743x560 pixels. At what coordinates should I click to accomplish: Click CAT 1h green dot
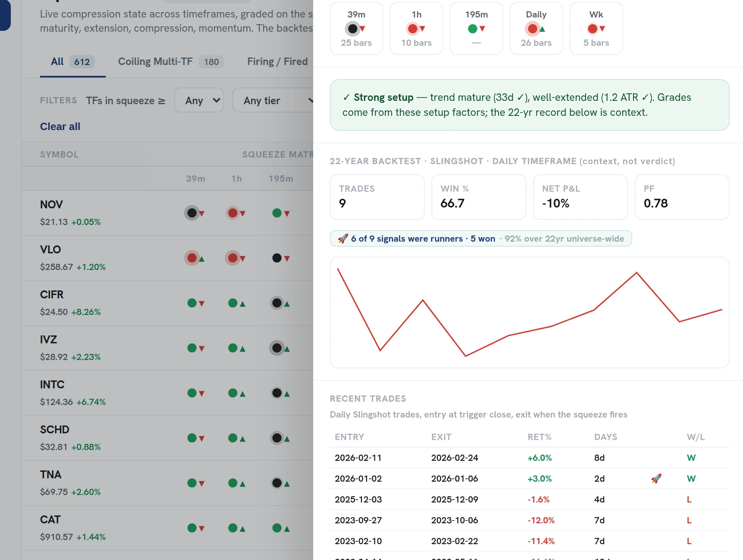pos(233,528)
